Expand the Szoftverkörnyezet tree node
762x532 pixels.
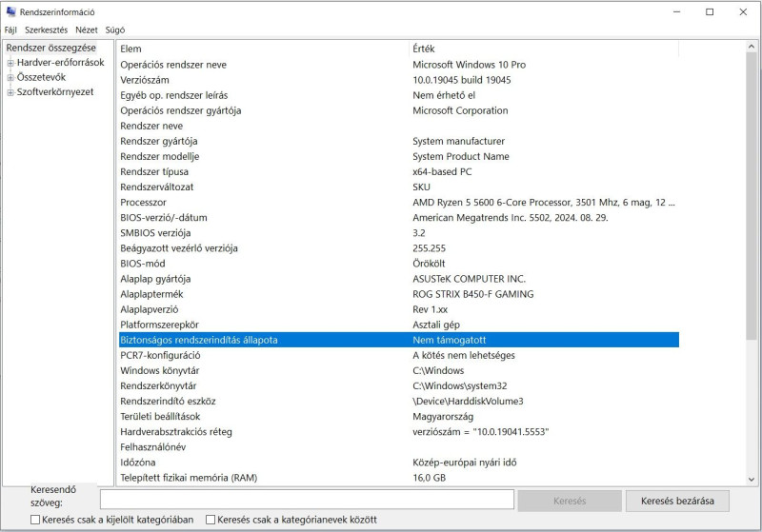[10, 92]
